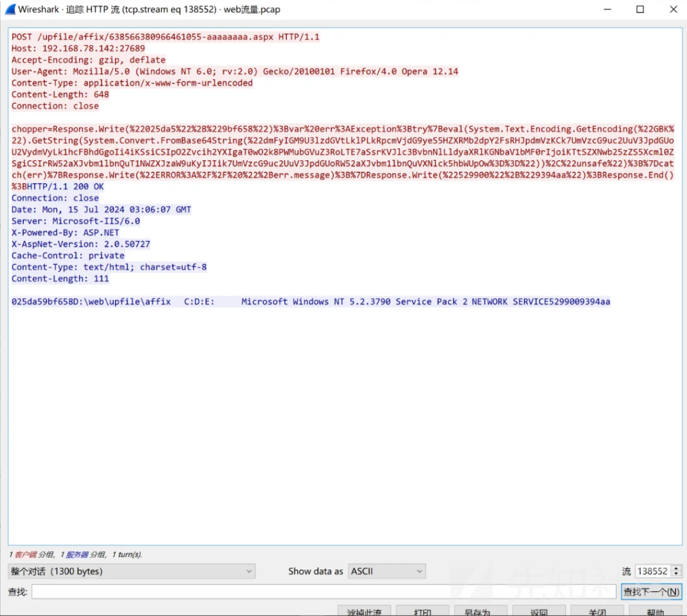Screen dimensions: 687x616
Task: Click the HTTP/1.1 200 OK response status
Action: click(66, 186)
